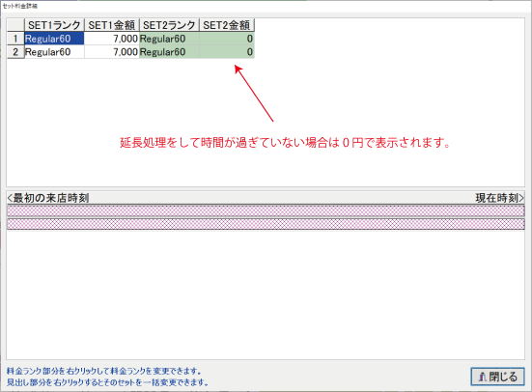Select Regular60 SET1 rank cell in row 1
The height and width of the screenshot is (392, 532).
point(54,39)
